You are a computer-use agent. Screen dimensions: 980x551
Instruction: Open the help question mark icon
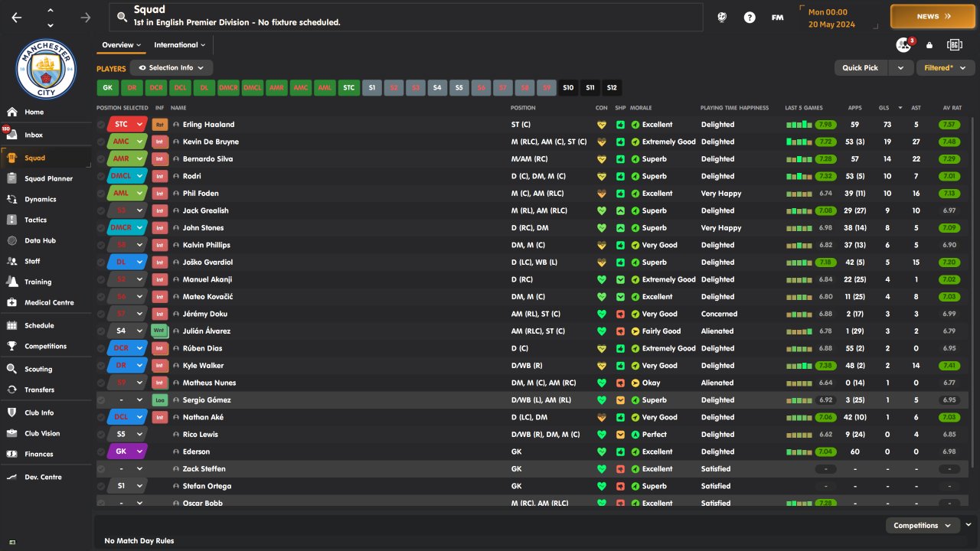tap(750, 17)
